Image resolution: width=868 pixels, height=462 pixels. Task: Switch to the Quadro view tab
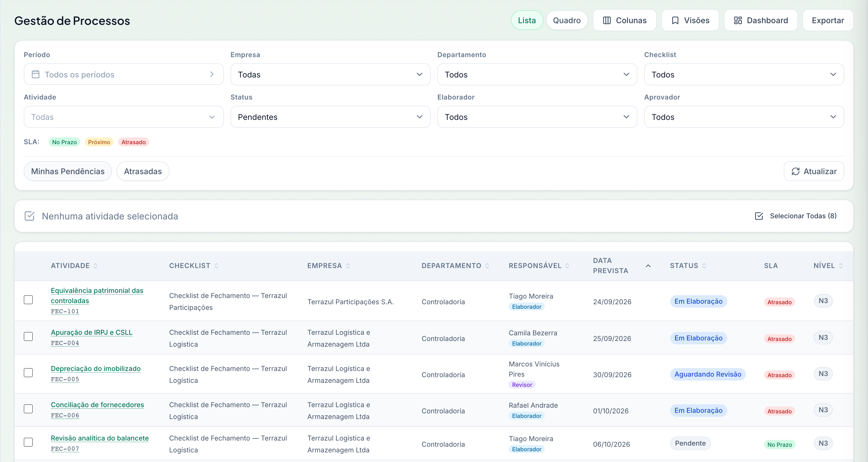(x=567, y=20)
